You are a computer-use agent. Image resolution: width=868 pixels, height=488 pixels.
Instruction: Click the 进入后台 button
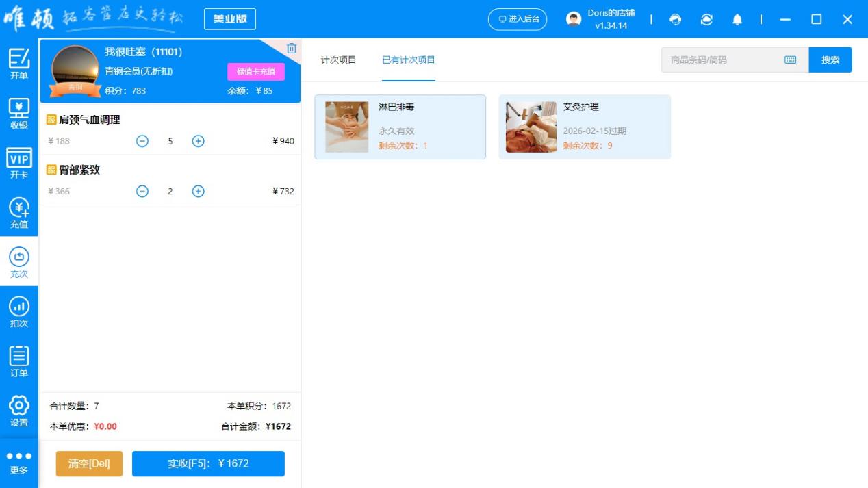click(518, 20)
